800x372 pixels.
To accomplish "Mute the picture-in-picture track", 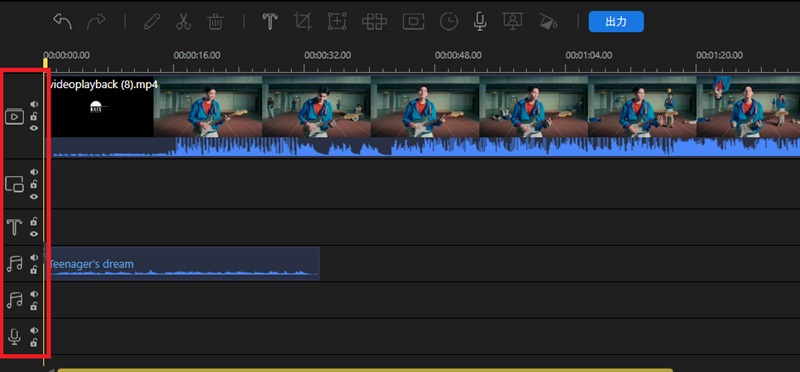I will [x=34, y=172].
